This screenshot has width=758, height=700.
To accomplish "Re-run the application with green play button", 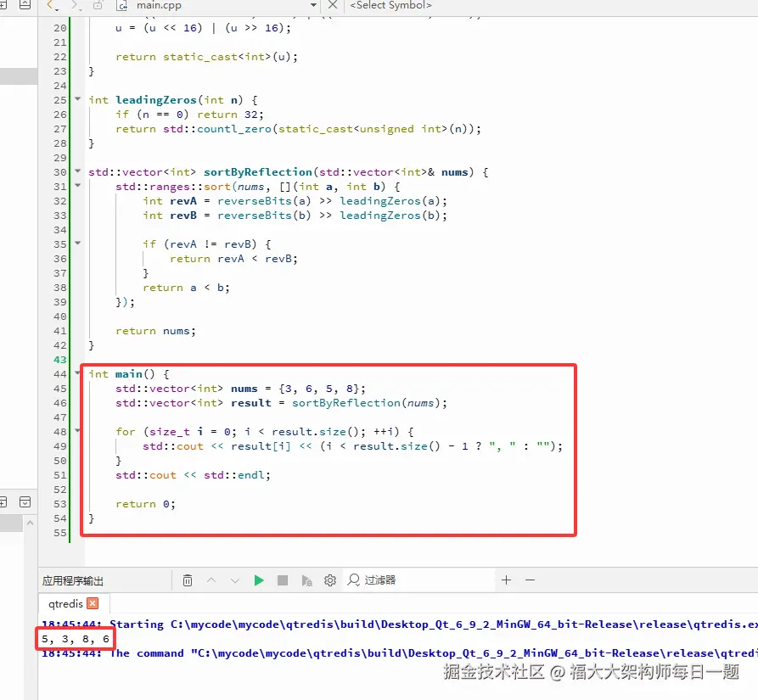I will pyautogui.click(x=259, y=580).
